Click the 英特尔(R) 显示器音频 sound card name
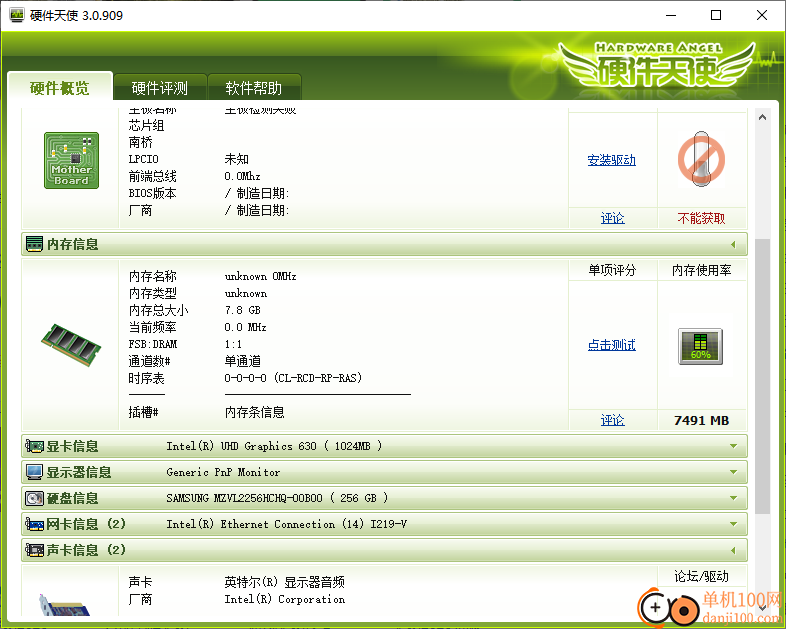The width and height of the screenshot is (786, 629). 284,582
